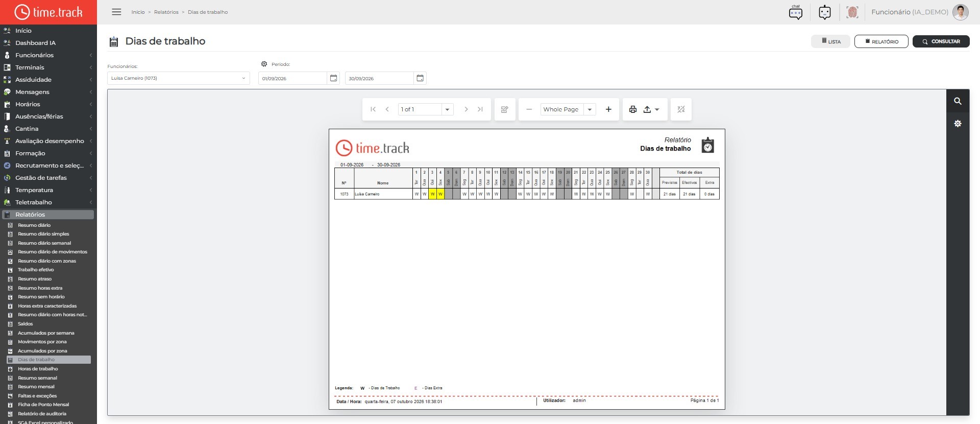This screenshot has height=424, width=980.
Task: Open Resumo diário report
Action: (34, 225)
